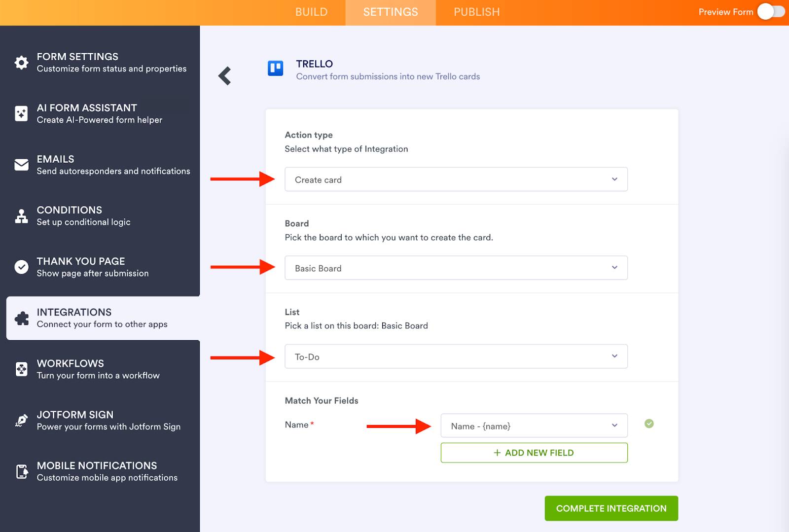Viewport: 789px width, 532px height.
Task: Click the green check next to Name field
Action: pyautogui.click(x=649, y=424)
